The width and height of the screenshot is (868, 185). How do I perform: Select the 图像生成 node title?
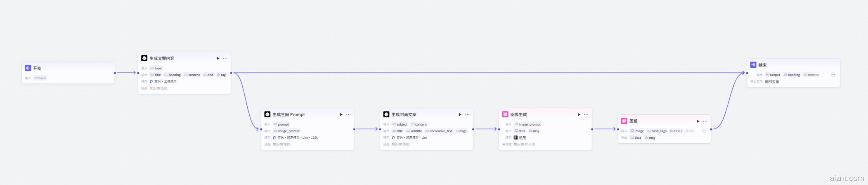tap(519, 114)
